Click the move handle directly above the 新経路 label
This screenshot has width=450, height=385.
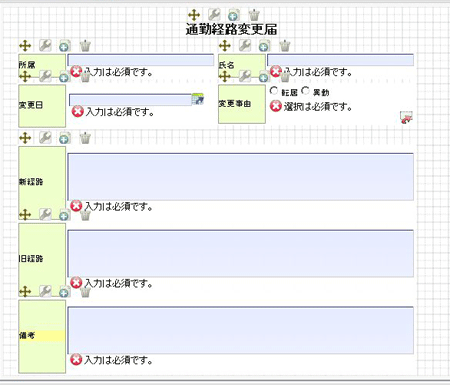tap(25, 138)
